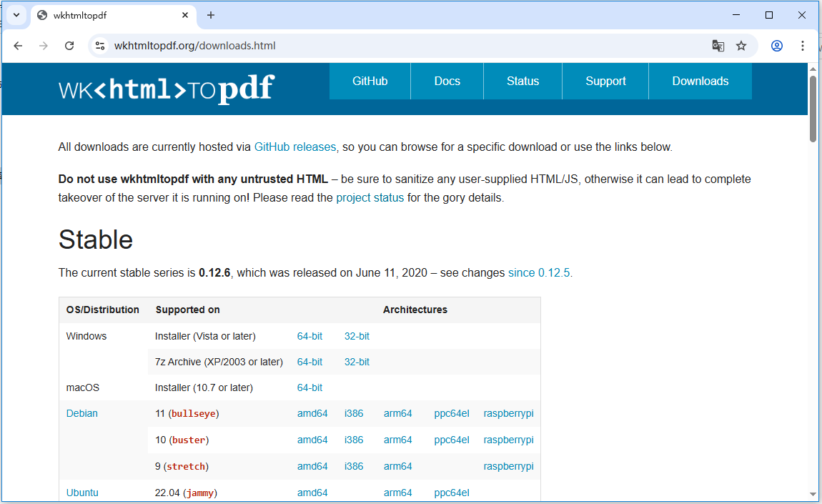Download Debian 10 buster ppc64el

click(452, 440)
